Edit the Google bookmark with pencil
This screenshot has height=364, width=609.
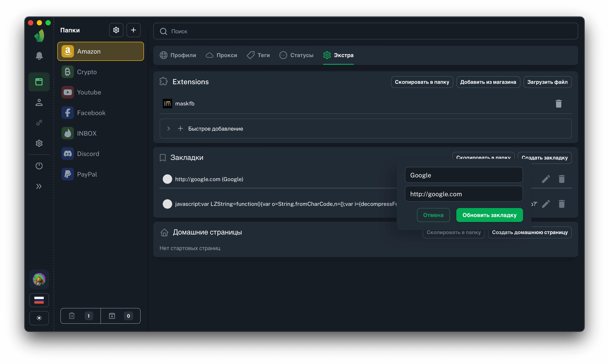(546, 179)
